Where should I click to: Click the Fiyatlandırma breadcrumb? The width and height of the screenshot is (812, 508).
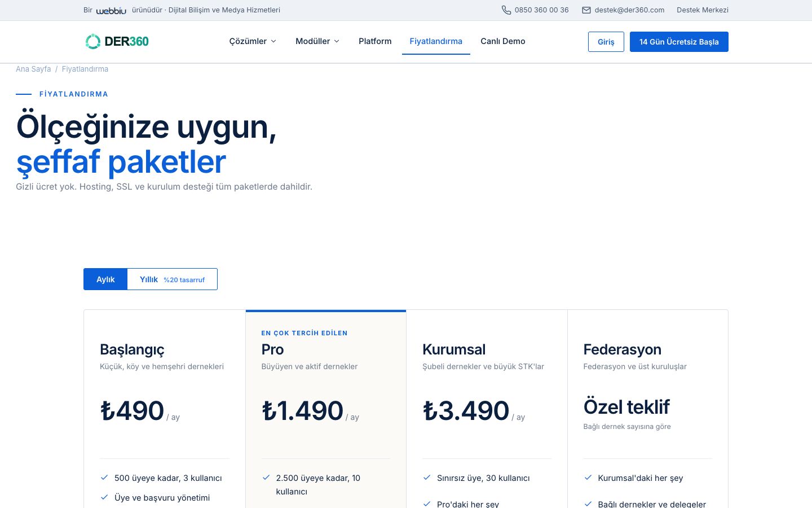(85, 69)
